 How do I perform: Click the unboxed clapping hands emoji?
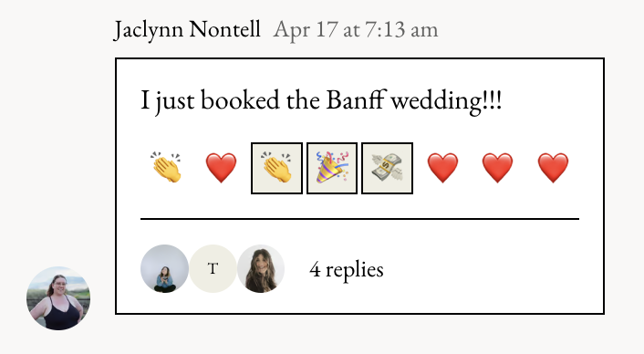point(166,168)
